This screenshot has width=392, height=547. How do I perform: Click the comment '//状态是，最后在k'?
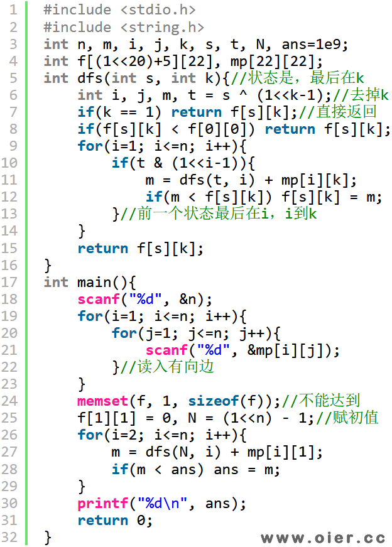pos(297,78)
